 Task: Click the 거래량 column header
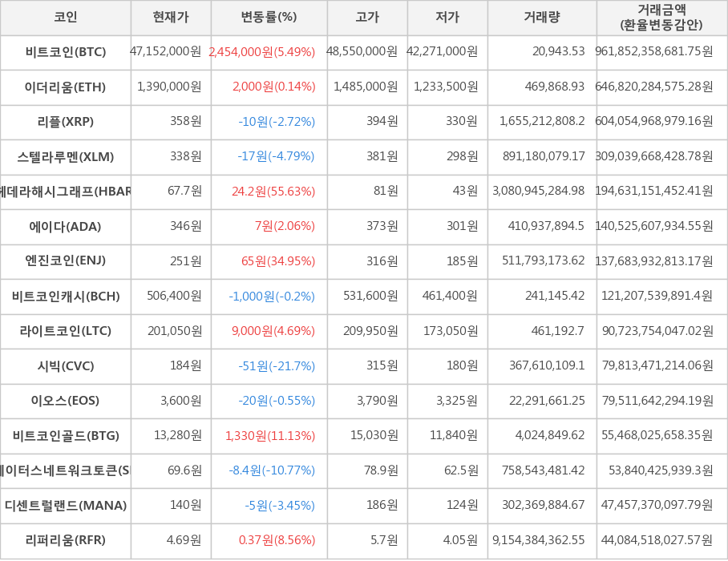coord(542,17)
